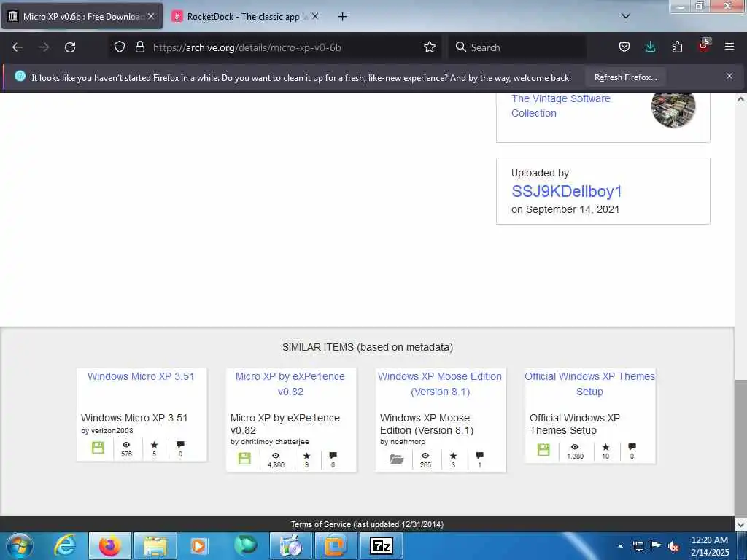Launch Internet Explorer from the taskbar
Viewport: 747px width, 560px height.
click(x=64, y=545)
